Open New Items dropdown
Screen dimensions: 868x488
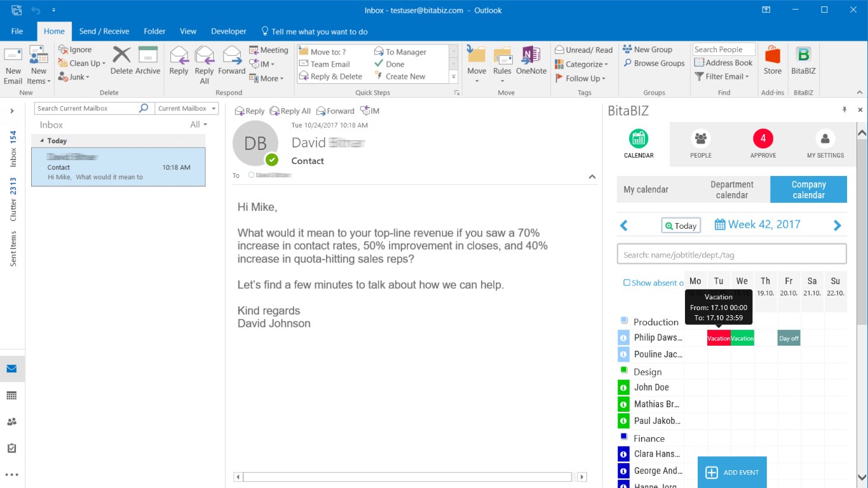pos(39,65)
